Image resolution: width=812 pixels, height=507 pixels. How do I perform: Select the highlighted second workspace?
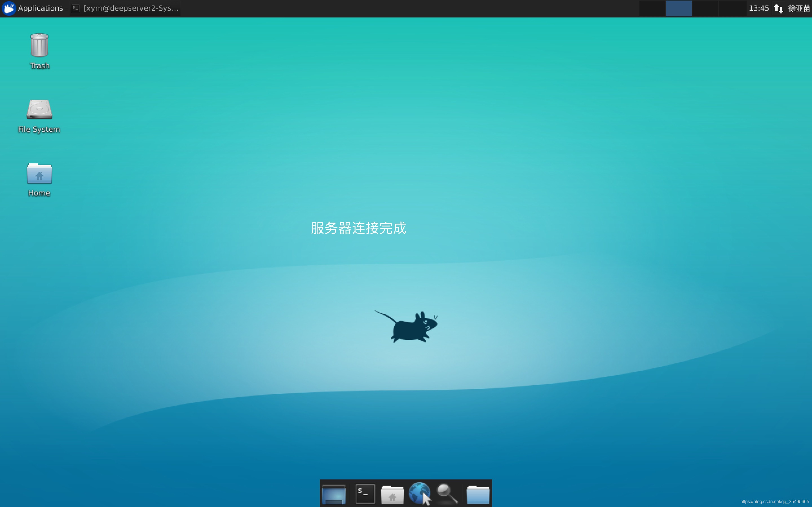[x=678, y=8]
